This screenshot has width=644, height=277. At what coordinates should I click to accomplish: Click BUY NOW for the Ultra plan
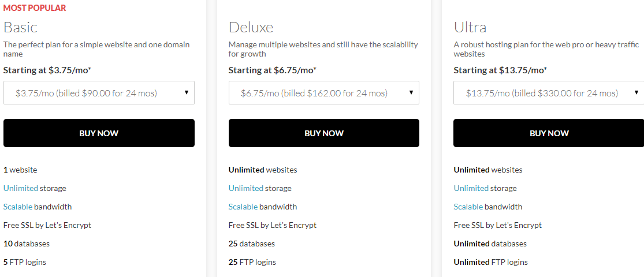[549, 133]
